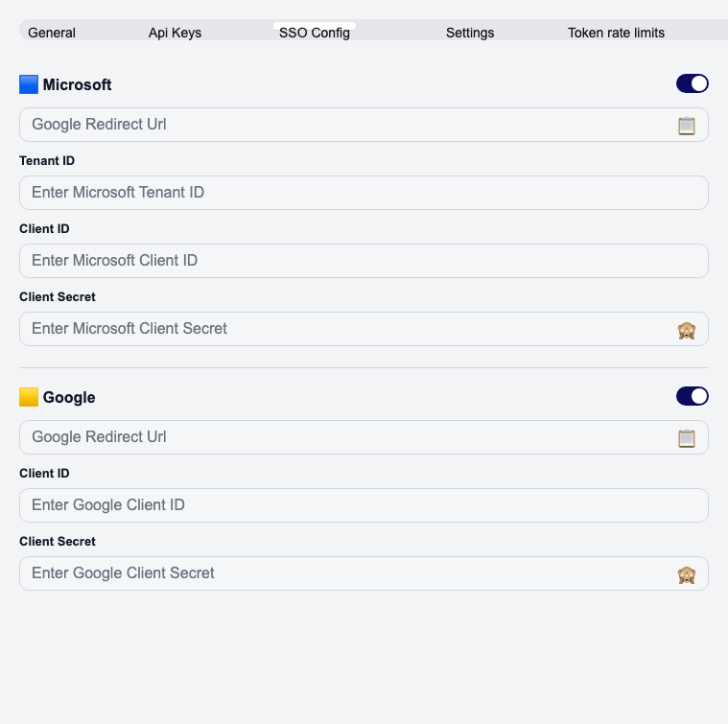
Task: Open the Token rate limits tab
Action: [x=616, y=33]
